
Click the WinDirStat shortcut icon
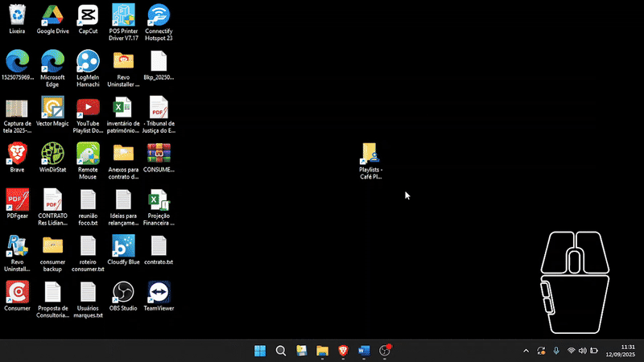coord(52,154)
